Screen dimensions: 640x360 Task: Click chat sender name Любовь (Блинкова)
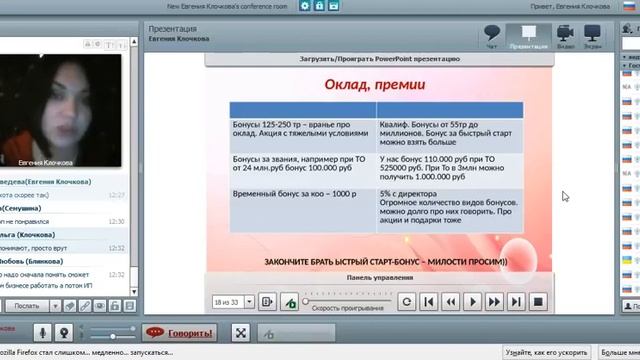pyautogui.click(x=31, y=261)
